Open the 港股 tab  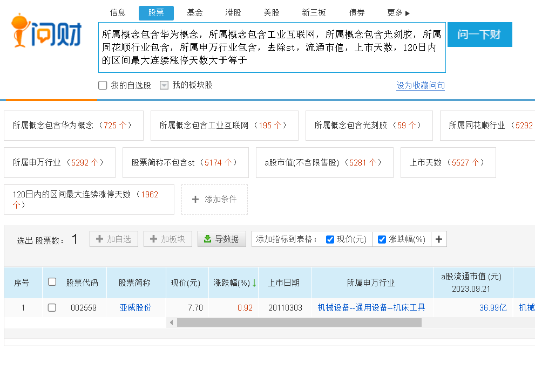[233, 13]
